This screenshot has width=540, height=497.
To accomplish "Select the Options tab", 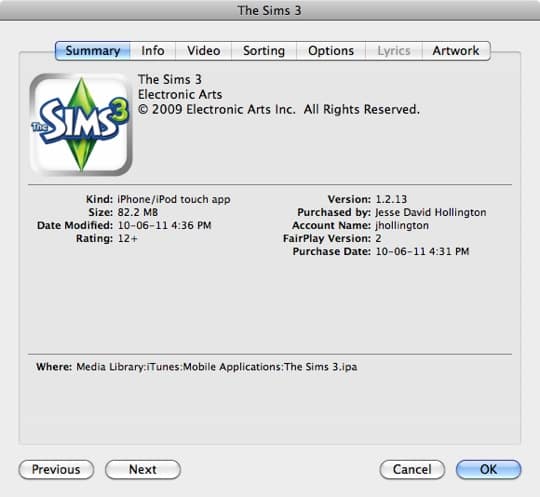I will [331, 51].
